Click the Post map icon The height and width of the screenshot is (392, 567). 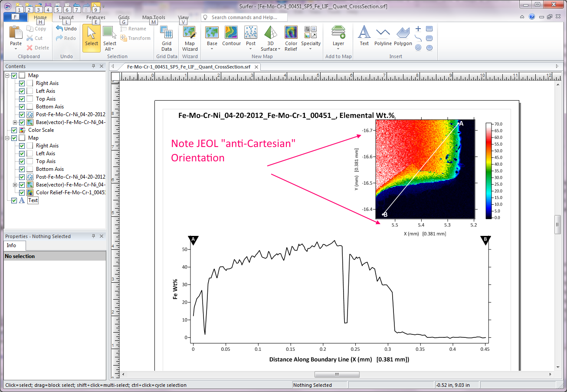[x=251, y=36]
